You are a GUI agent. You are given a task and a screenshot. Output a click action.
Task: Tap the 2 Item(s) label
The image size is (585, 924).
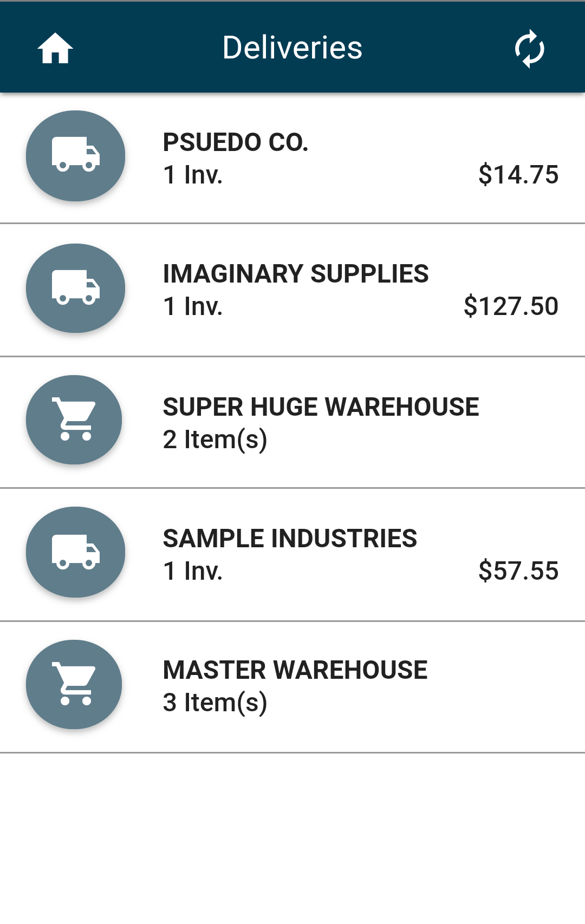tap(215, 439)
